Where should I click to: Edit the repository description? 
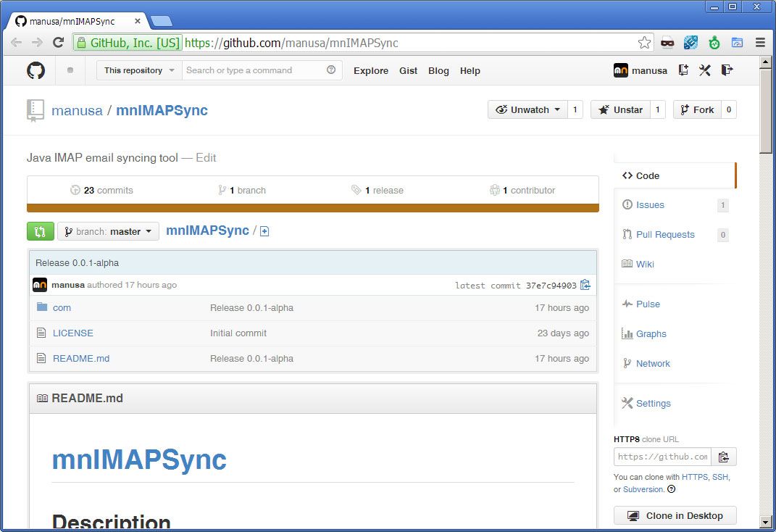206,157
